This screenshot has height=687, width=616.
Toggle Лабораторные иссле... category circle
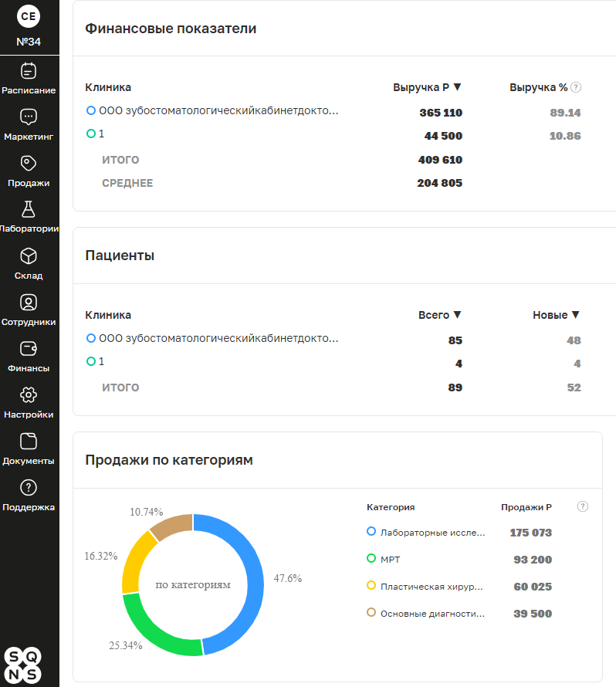(x=371, y=532)
